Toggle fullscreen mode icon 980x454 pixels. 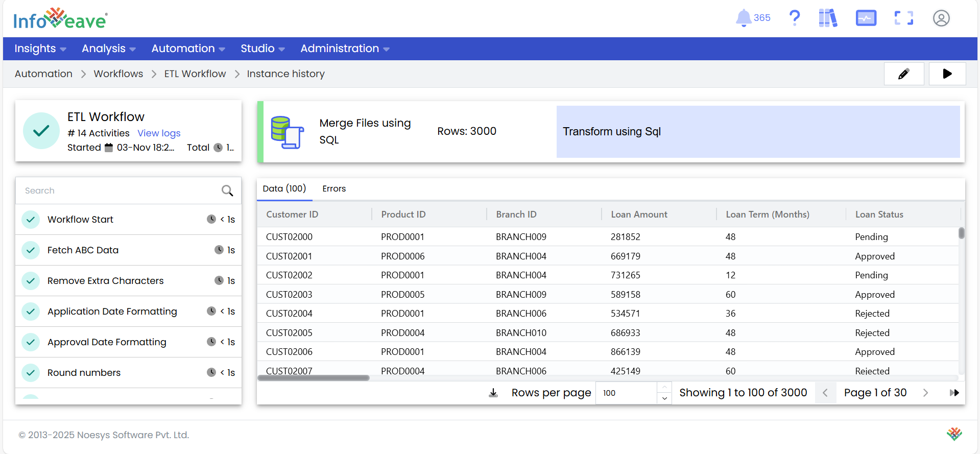pyautogui.click(x=903, y=18)
